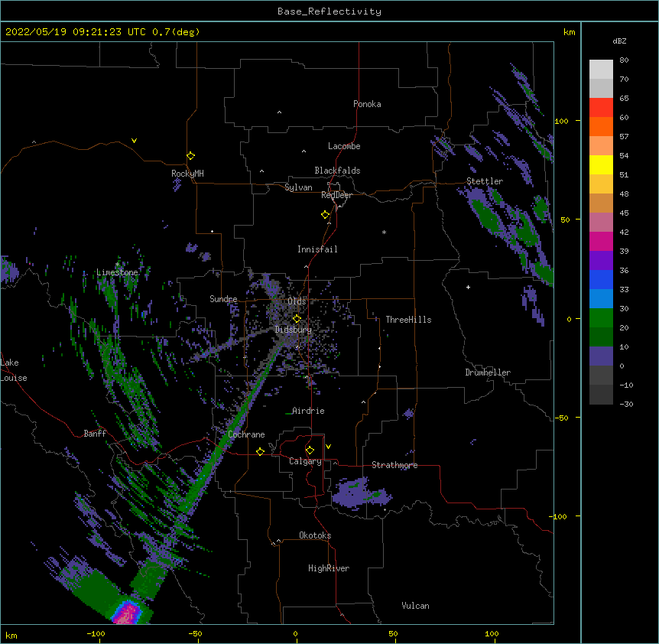
Task: Click the yellow diamond marker near RockyMH
Action: click(x=191, y=155)
